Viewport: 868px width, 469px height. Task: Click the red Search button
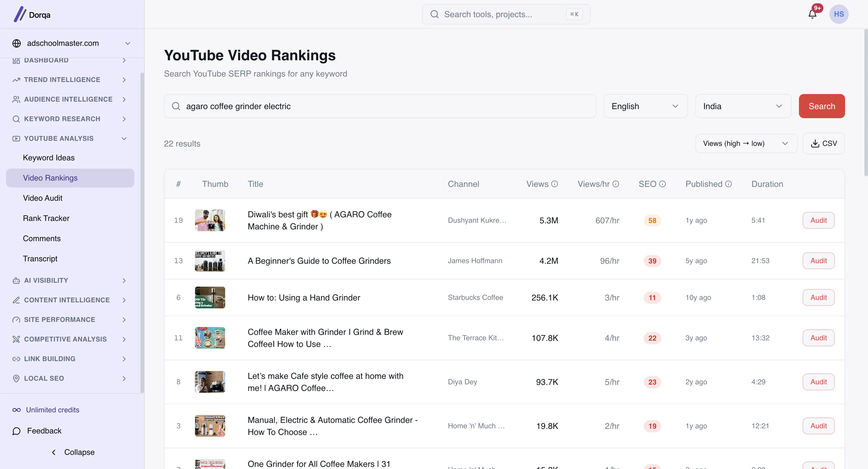point(822,106)
